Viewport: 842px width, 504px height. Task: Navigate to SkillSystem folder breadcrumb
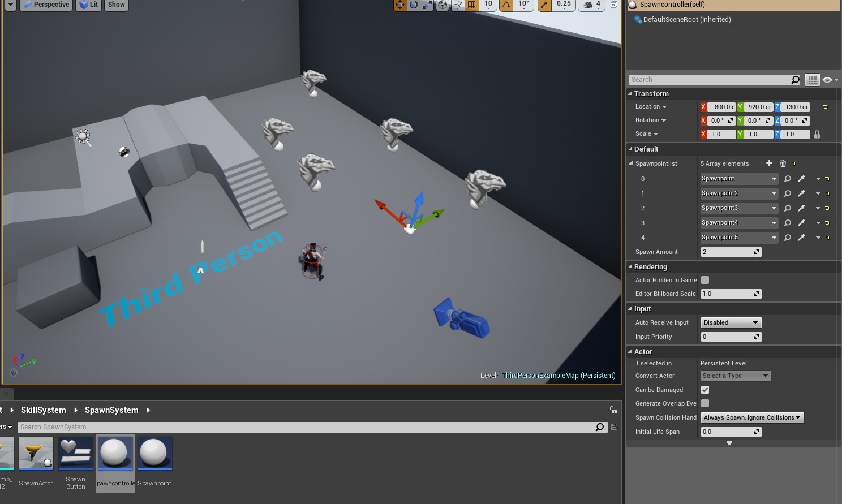pyautogui.click(x=44, y=410)
